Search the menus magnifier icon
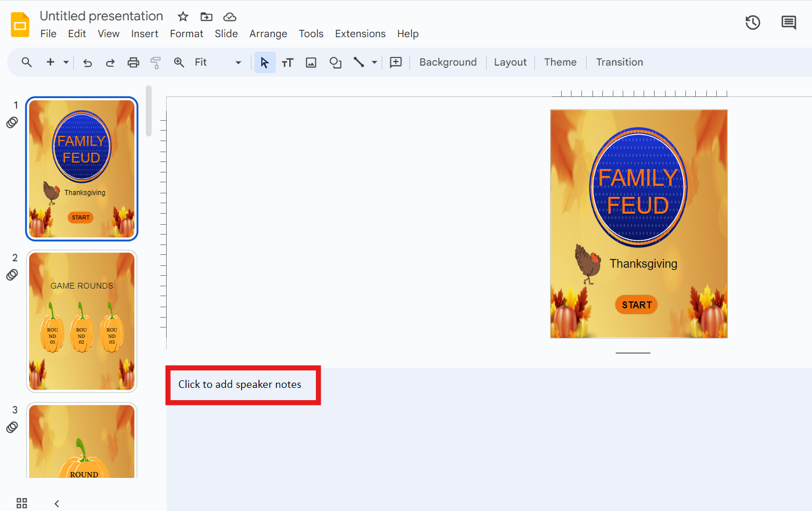This screenshot has height=511, width=812. (27, 62)
